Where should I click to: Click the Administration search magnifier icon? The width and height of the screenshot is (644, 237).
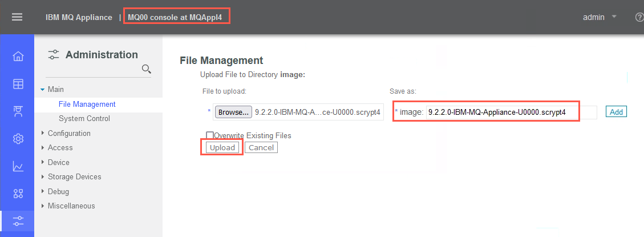[x=146, y=69]
